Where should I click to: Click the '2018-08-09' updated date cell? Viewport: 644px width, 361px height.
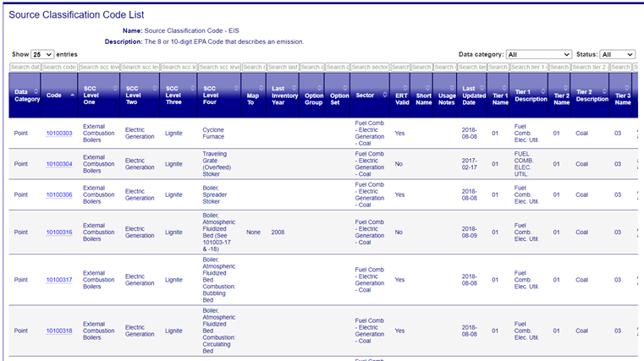click(x=470, y=232)
